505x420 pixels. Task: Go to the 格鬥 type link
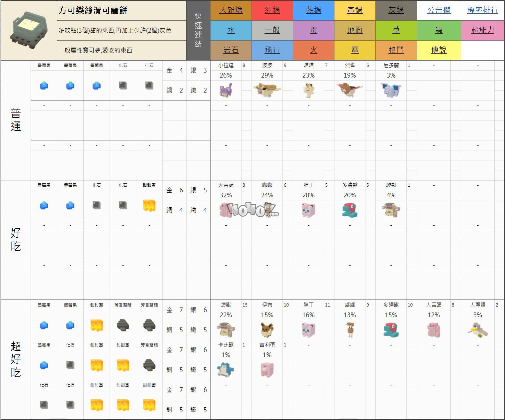pos(396,50)
